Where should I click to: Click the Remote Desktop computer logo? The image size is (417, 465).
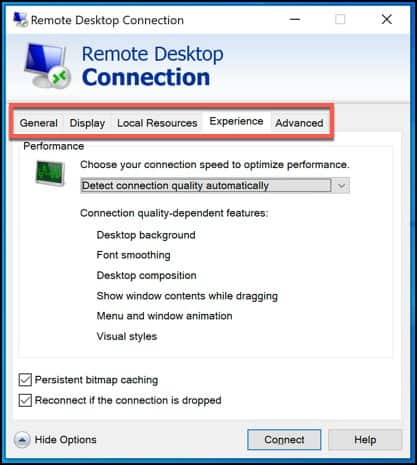pyautogui.click(x=47, y=66)
